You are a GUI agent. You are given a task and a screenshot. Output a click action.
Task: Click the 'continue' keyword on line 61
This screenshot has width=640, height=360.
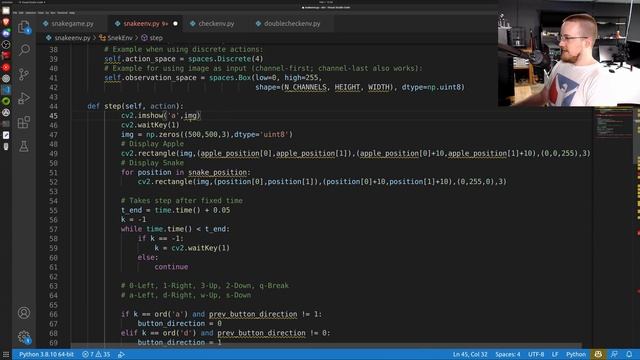tap(171, 267)
